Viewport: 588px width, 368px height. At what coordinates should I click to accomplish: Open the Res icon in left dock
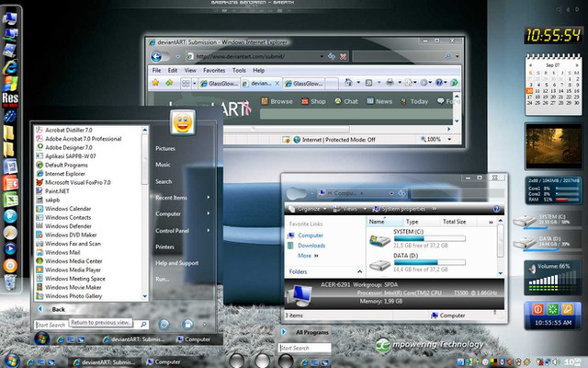tap(10, 98)
